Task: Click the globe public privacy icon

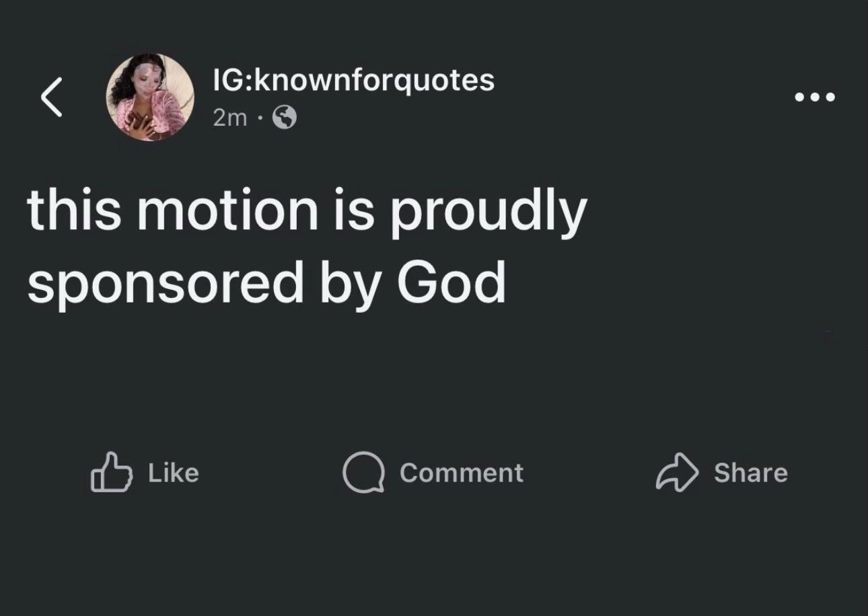Action: tap(285, 118)
